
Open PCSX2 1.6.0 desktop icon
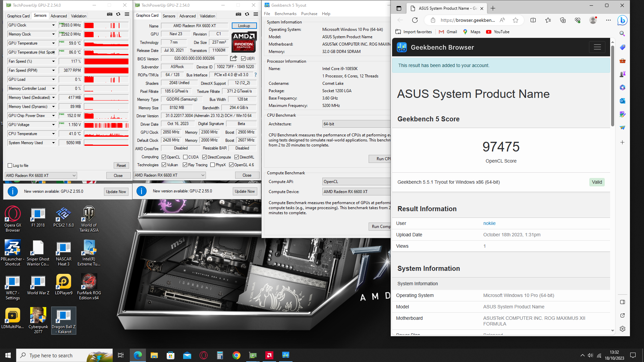pos(63,217)
